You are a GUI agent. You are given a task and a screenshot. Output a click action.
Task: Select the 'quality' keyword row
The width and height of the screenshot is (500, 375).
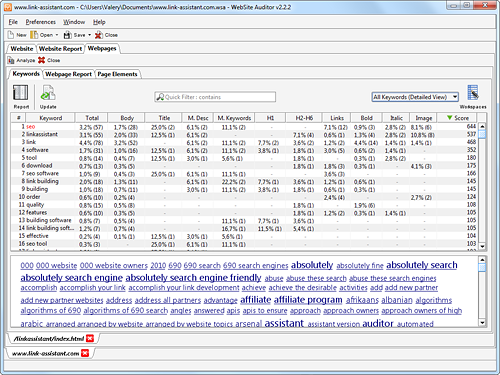244,205
